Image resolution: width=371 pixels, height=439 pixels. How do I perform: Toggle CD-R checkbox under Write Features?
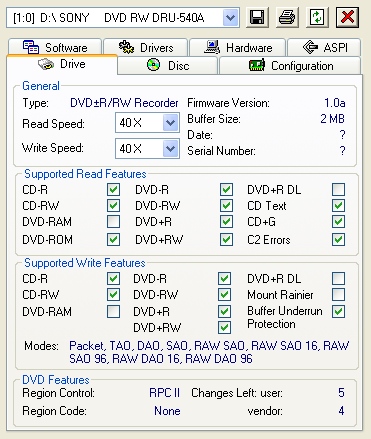(113, 279)
